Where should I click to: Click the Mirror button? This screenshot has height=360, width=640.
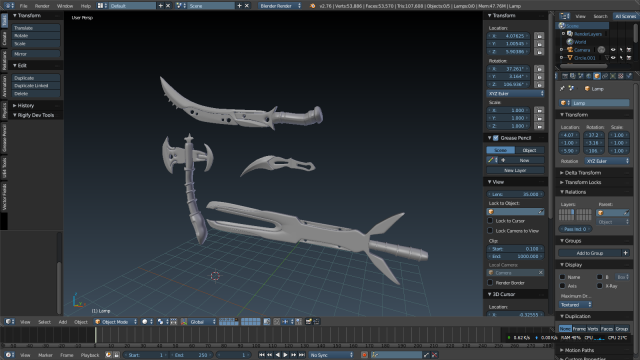(x=36, y=54)
